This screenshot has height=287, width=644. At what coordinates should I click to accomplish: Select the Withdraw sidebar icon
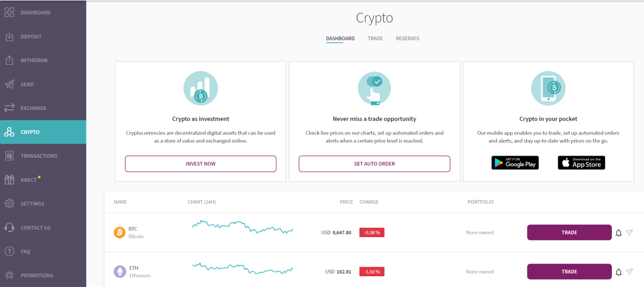coord(9,60)
